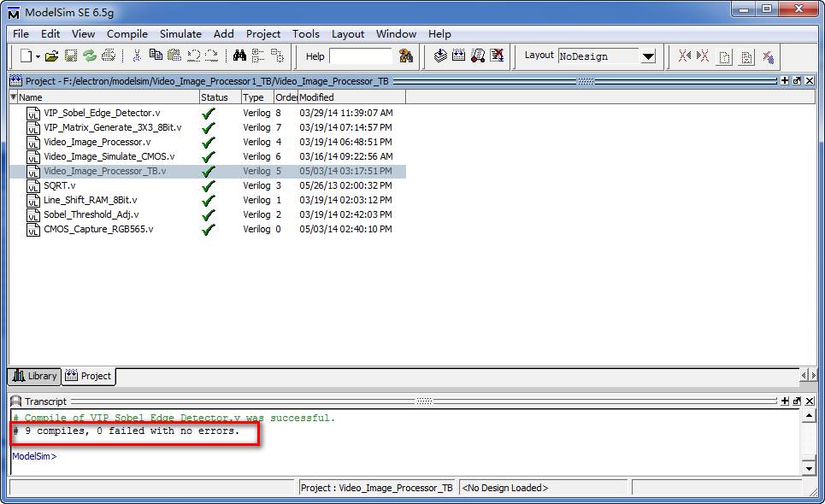This screenshot has width=825, height=504.
Task: Click the Status column header
Action: click(215, 97)
